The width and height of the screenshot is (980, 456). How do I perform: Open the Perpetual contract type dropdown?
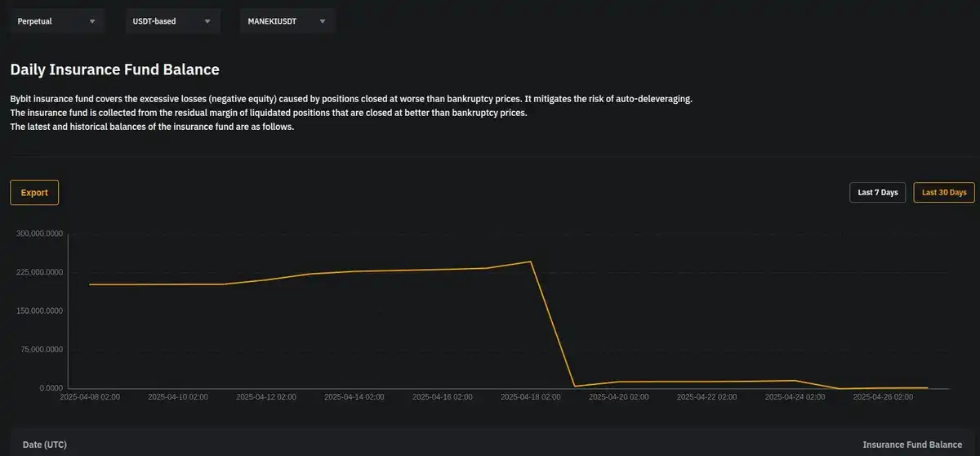(x=49, y=21)
